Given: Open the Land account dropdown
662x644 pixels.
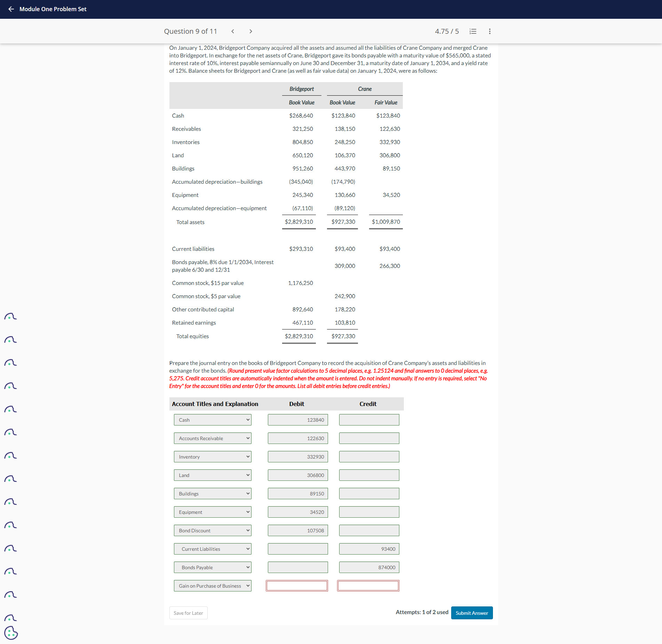Looking at the screenshot, I should click(213, 475).
